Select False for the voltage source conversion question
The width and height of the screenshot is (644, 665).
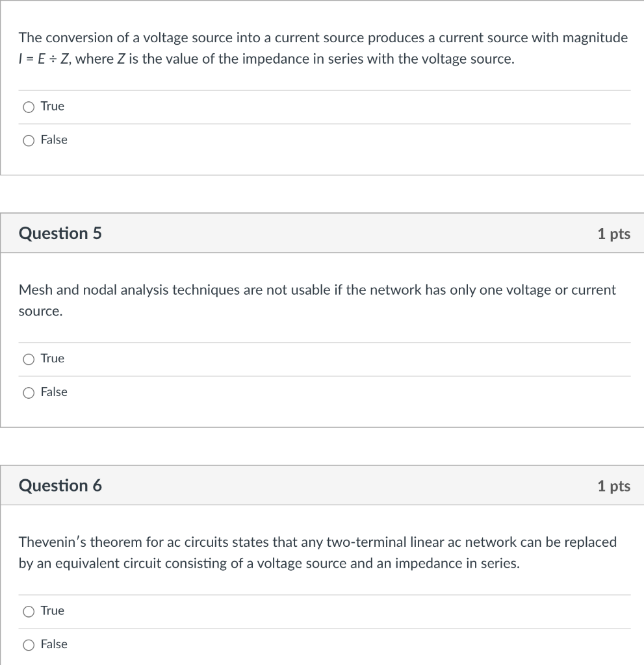(29, 140)
